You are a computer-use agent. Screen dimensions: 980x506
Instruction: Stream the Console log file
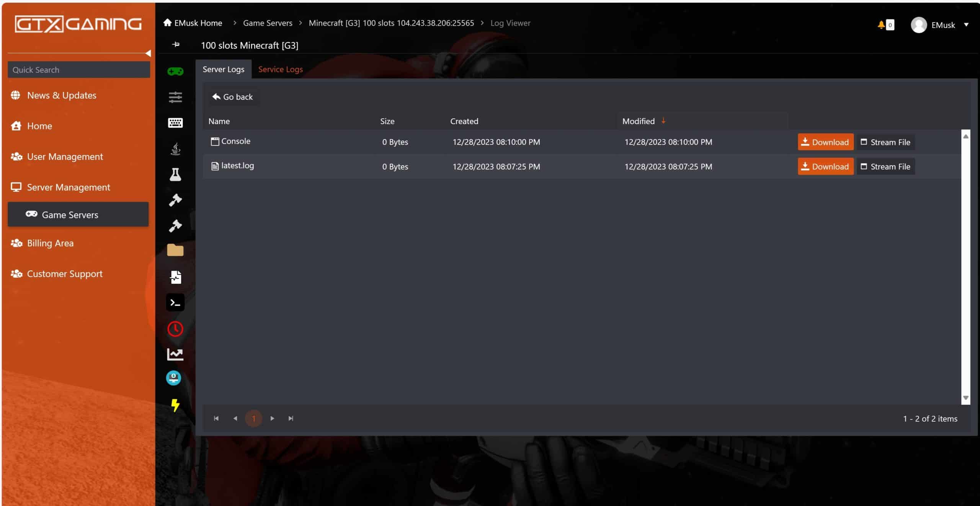[x=886, y=141]
